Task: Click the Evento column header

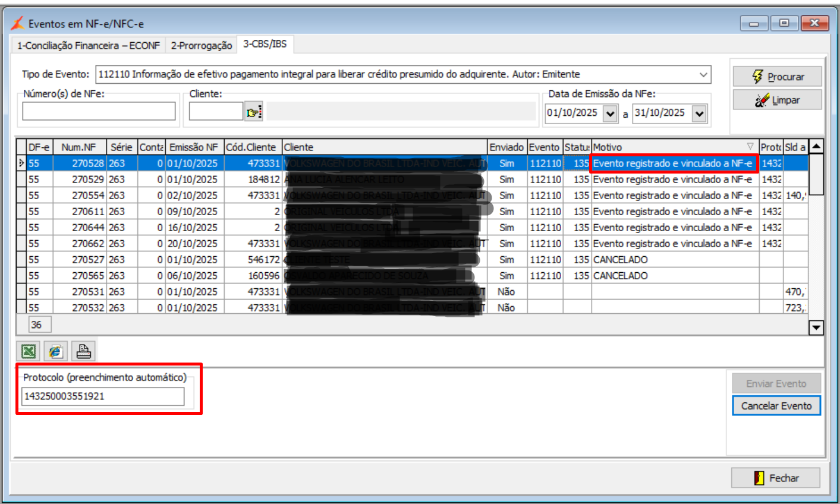Action: [545, 147]
